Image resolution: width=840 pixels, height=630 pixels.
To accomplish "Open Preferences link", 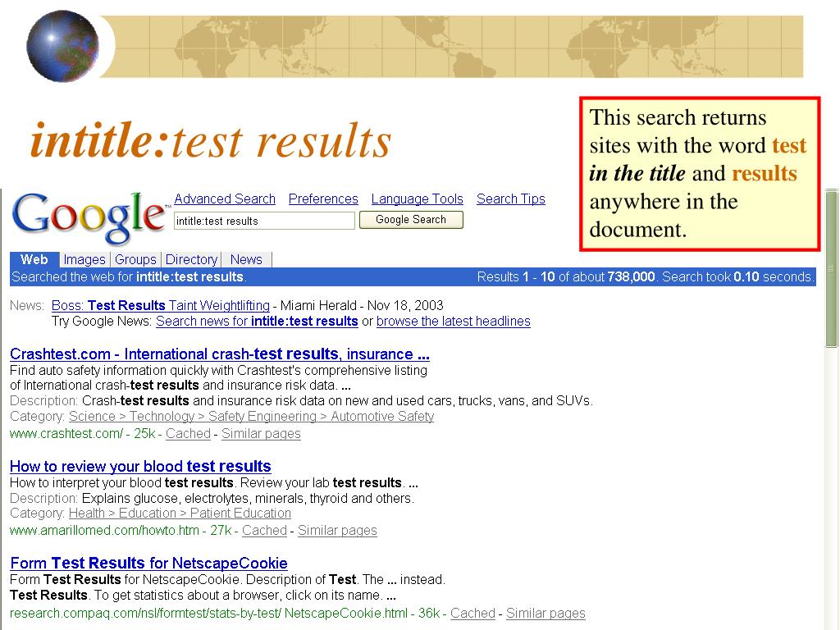I will pyautogui.click(x=323, y=199).
